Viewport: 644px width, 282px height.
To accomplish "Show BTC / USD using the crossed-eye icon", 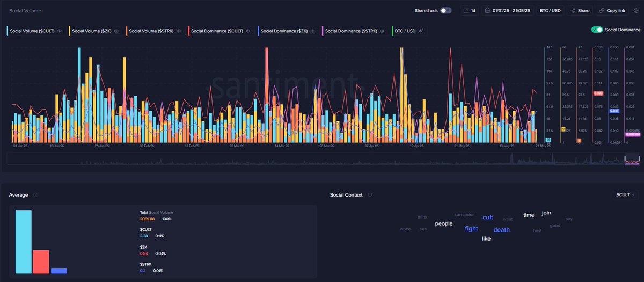I will point(421,31).
